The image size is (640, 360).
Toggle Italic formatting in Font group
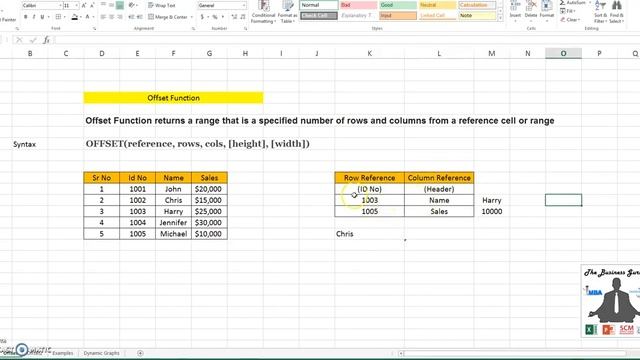point(33,17)
